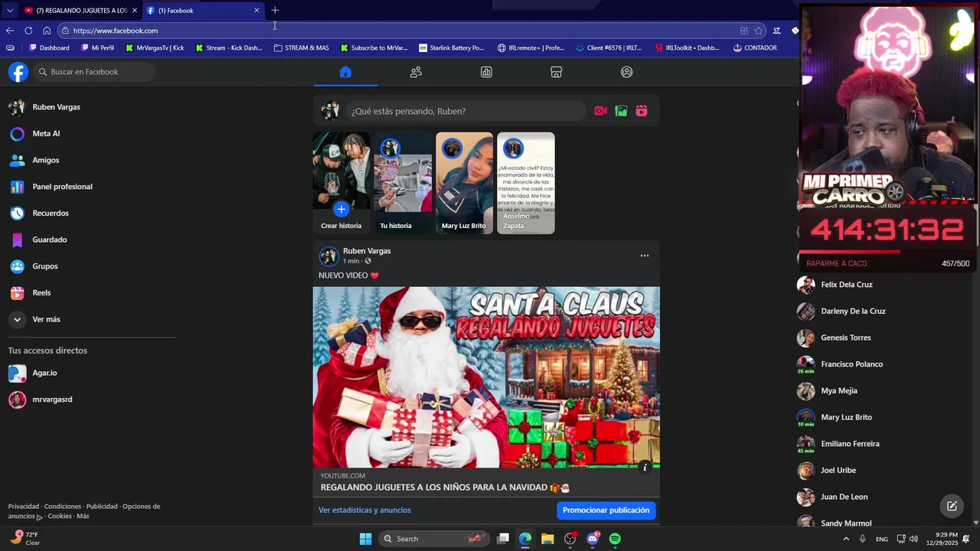Image resolution: width=980 pixels, height=551 pixels.
Task: Show hidden system tray icons
Action: (x=846, y=539)
